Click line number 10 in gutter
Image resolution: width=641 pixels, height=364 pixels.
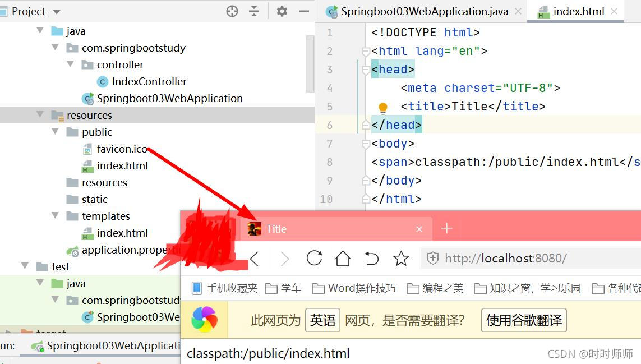(x=326, y=199)
